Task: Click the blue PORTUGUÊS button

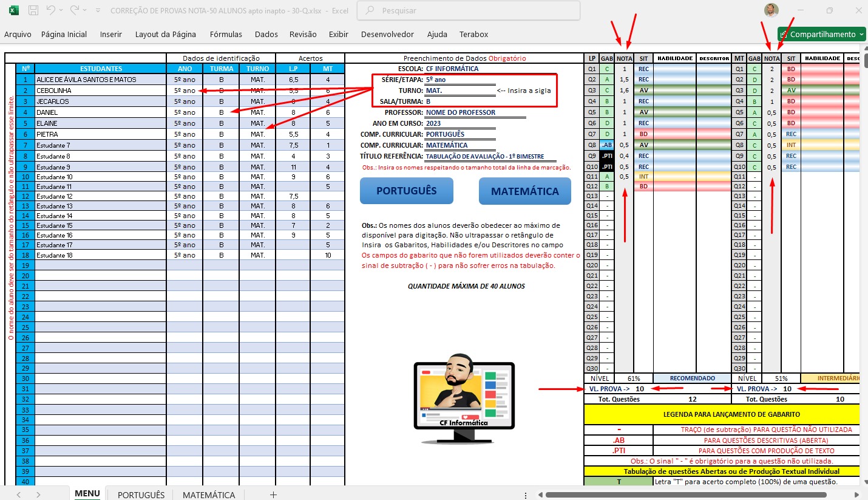Action: 407,191
